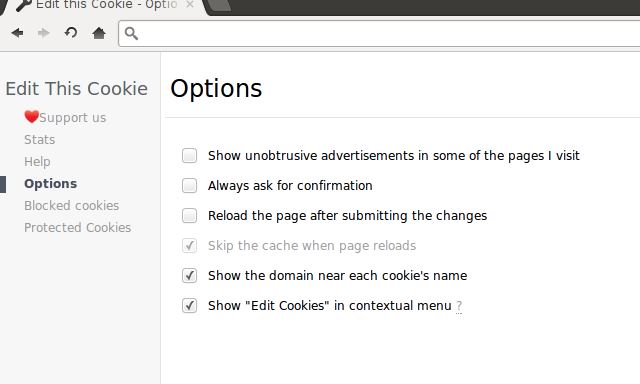Click the question mark help hint
640x384 pixels.
(459, 306)
